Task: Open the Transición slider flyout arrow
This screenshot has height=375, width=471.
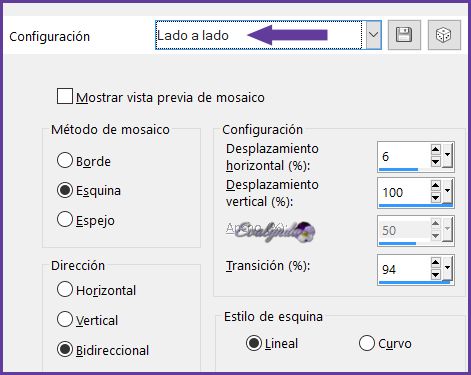Action: point(447,268)
